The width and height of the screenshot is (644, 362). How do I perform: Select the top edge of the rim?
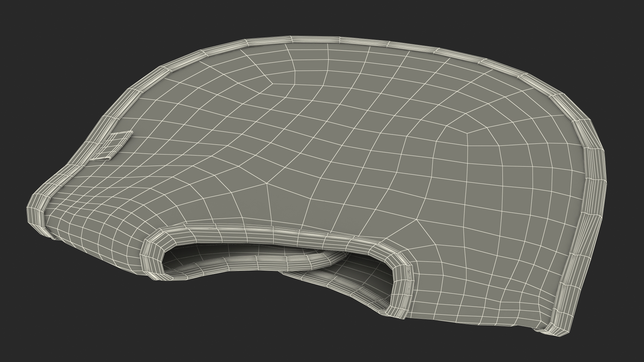(x=315, y=40)
